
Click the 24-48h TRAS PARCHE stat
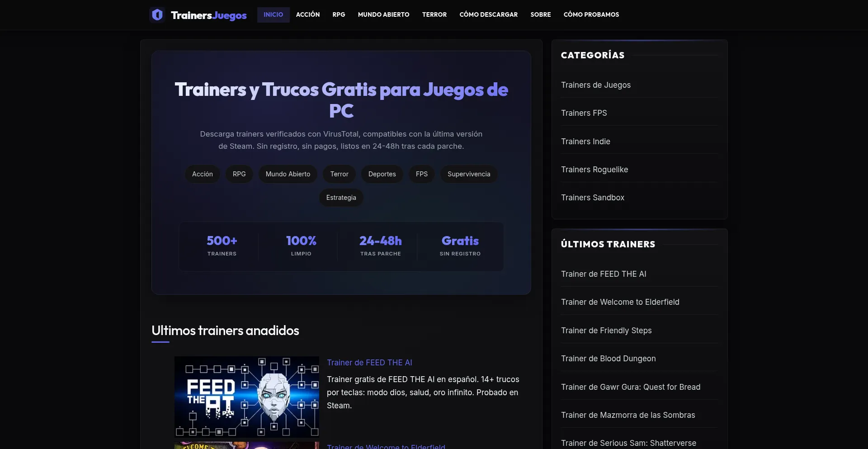coord(381,246)
